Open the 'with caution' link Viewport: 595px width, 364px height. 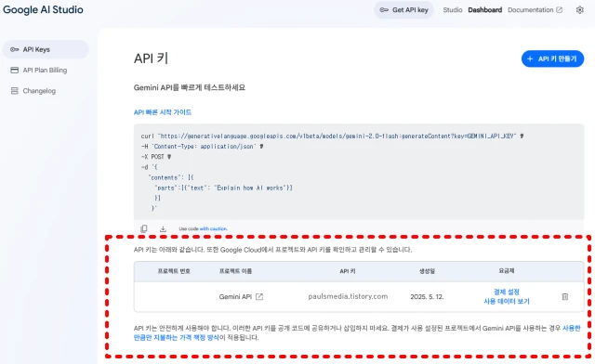(x=213, y=228)
